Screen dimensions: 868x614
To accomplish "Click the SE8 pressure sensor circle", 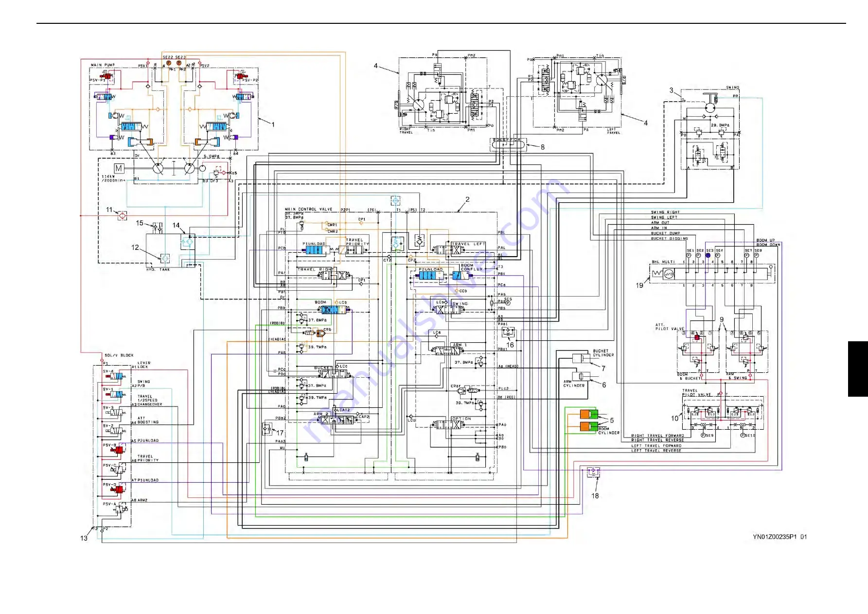I will tap(756, 255).
